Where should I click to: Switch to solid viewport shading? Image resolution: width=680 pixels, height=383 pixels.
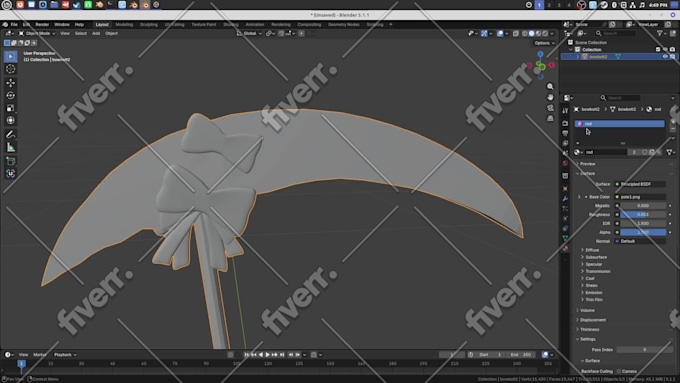(532, 33)
